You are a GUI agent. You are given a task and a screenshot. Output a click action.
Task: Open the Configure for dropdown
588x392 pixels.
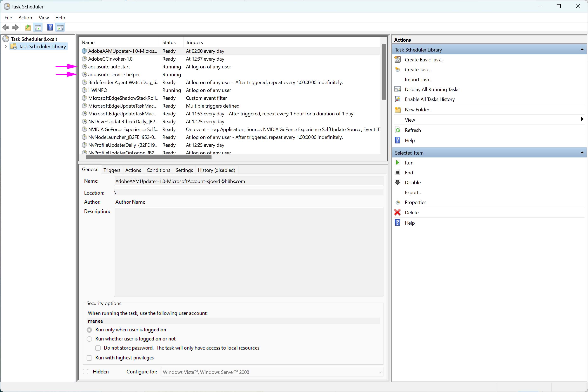coord(380,372)
